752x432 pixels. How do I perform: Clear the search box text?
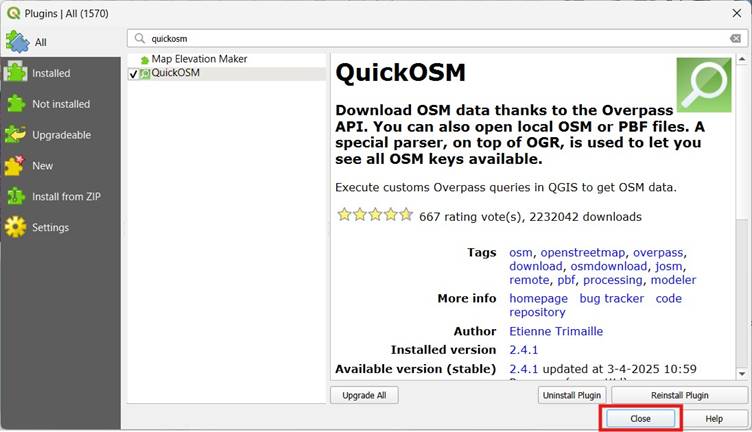[x=735, y=39]
